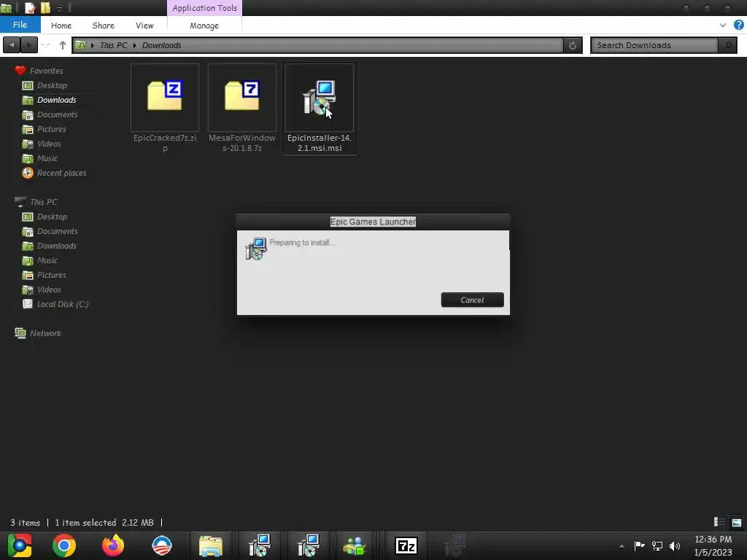Open Pictures under Favorites
747x560 pixels.
(x=52, y=129)
